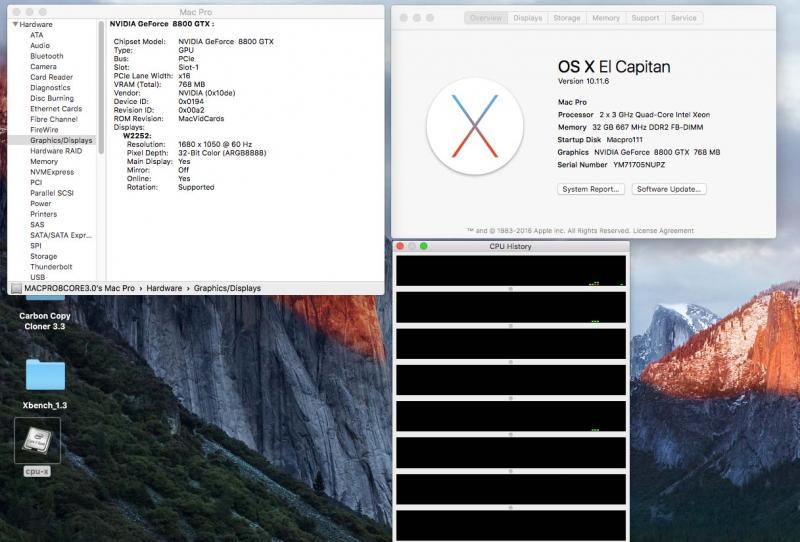The width and height of the screenshot is (800, 542).
Task: Click the green zoom button on CPU History
Action: (424, 246)
